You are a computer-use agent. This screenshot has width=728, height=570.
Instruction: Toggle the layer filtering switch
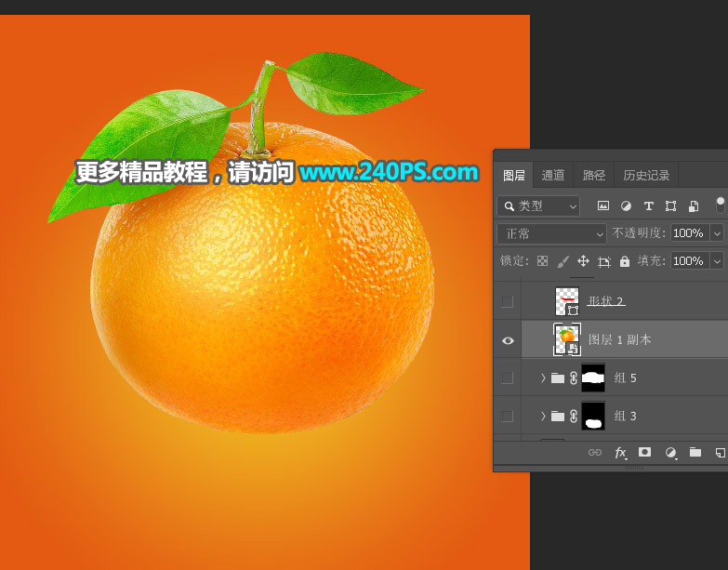click(x=721, y=205)
